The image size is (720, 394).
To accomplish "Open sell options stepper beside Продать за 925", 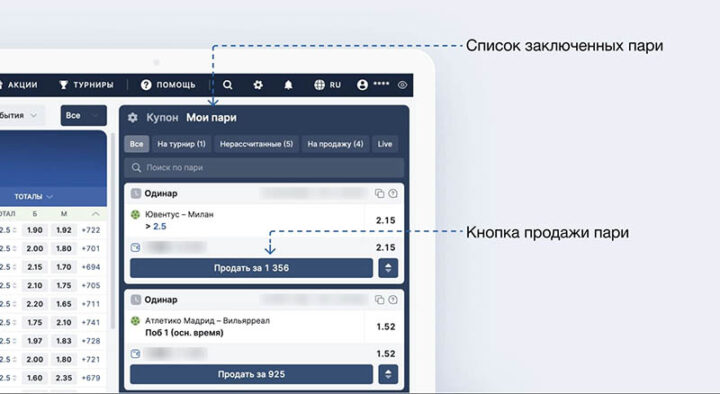I will click(388, 374).
